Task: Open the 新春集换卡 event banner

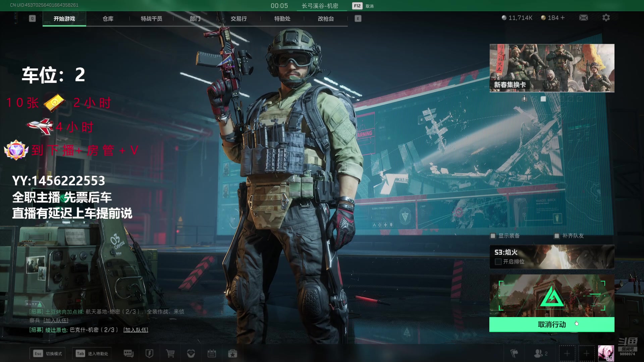Action: (552, 68)
